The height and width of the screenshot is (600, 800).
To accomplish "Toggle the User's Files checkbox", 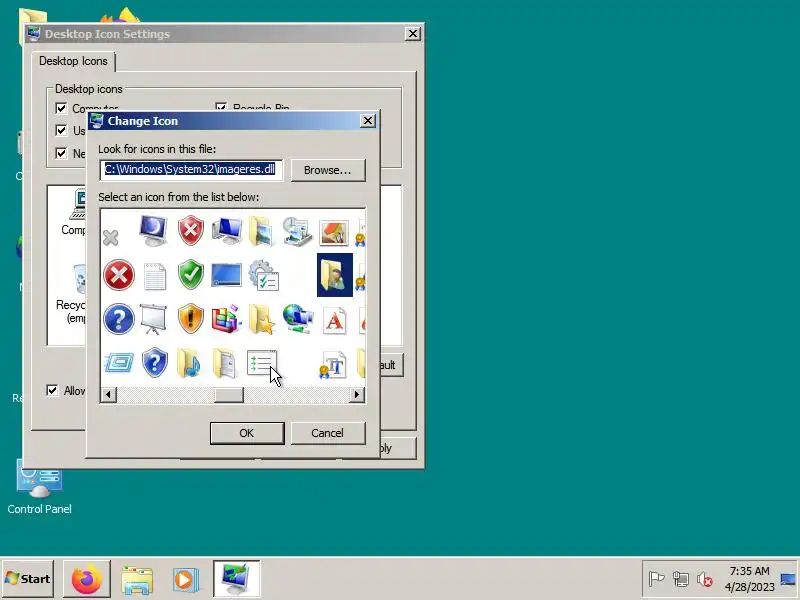I will pos(61,130).
